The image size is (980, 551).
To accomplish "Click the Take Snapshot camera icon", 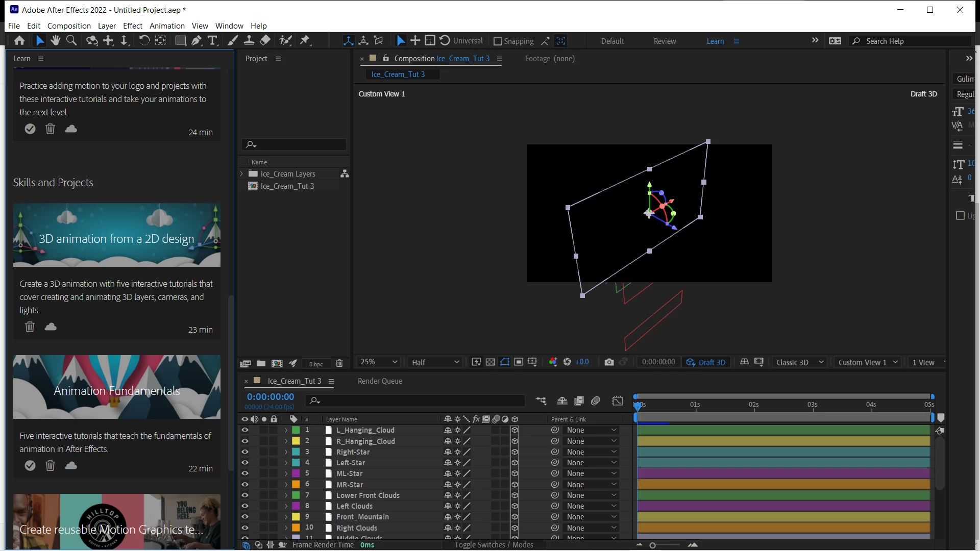I will point(609,362).
